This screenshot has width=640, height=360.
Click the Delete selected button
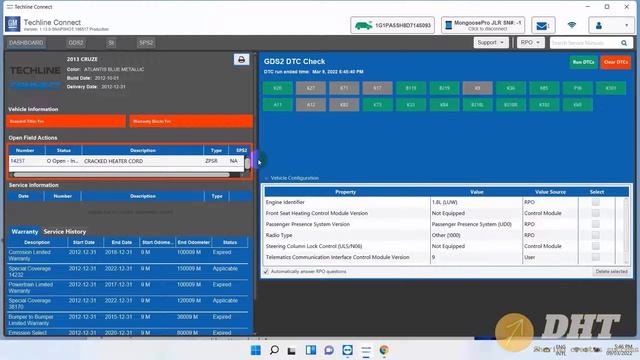611,271
